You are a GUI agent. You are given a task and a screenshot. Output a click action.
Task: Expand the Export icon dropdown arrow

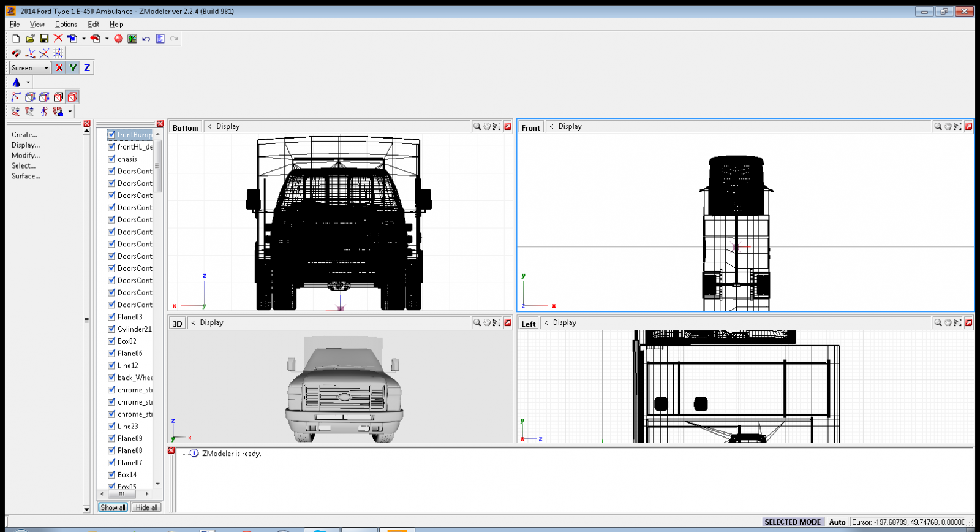click(x=107, y=39)
